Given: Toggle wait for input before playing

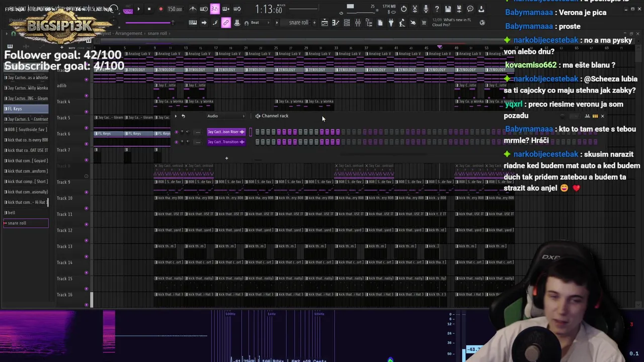Looking at the screenshot, I should coord(204,9).
